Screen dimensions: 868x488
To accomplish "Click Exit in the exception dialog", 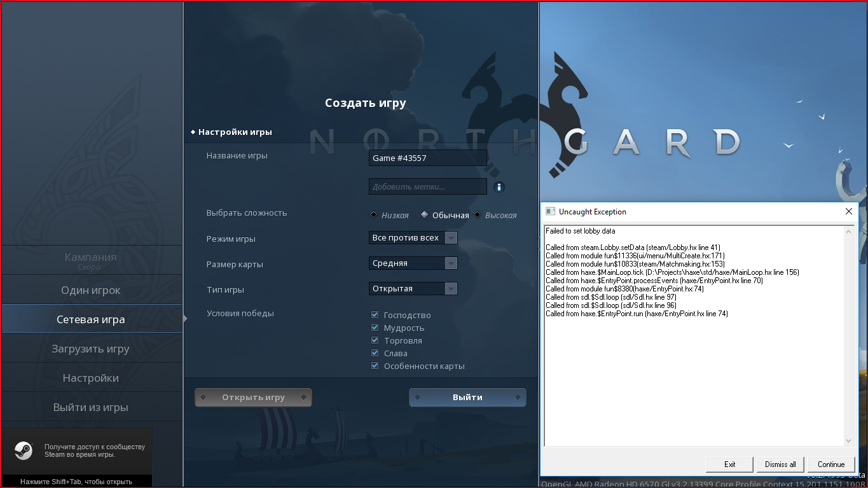I will [729, 464].
